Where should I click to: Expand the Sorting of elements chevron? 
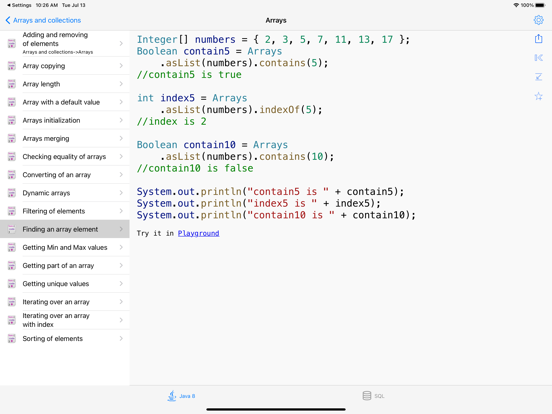point(121,338)
